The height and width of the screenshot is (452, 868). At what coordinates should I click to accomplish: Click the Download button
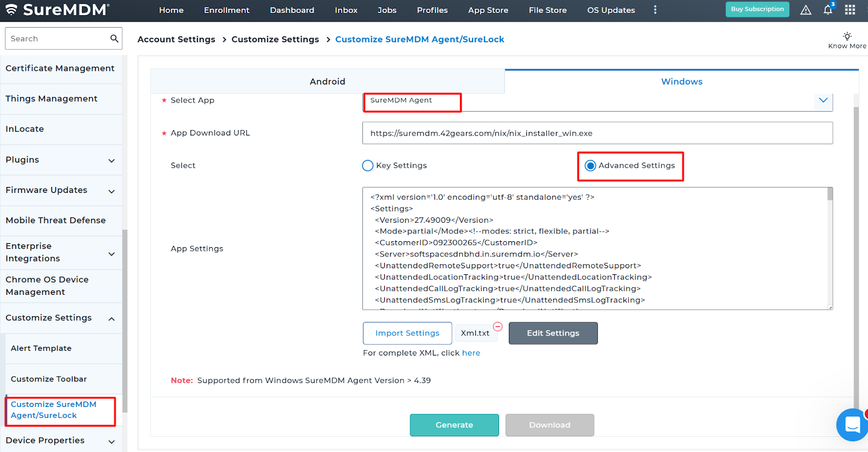pyautogui.click(x=550, y=425)
